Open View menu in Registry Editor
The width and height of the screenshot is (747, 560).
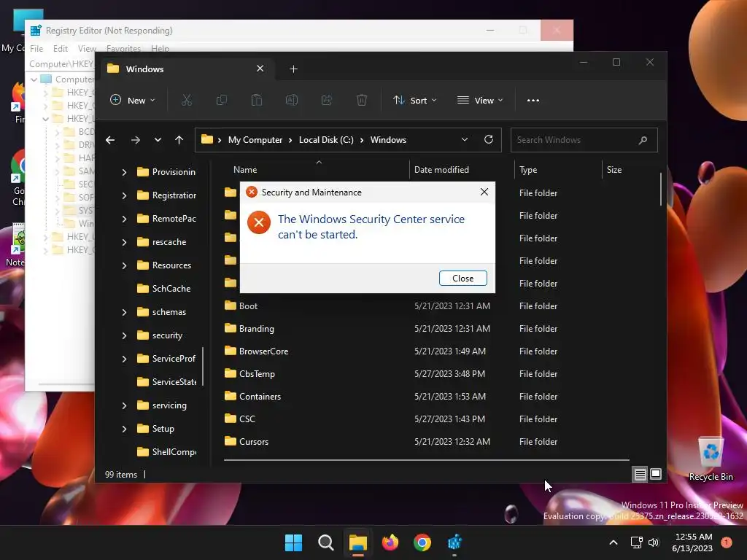pyautogui.click(x=87, y=49)
